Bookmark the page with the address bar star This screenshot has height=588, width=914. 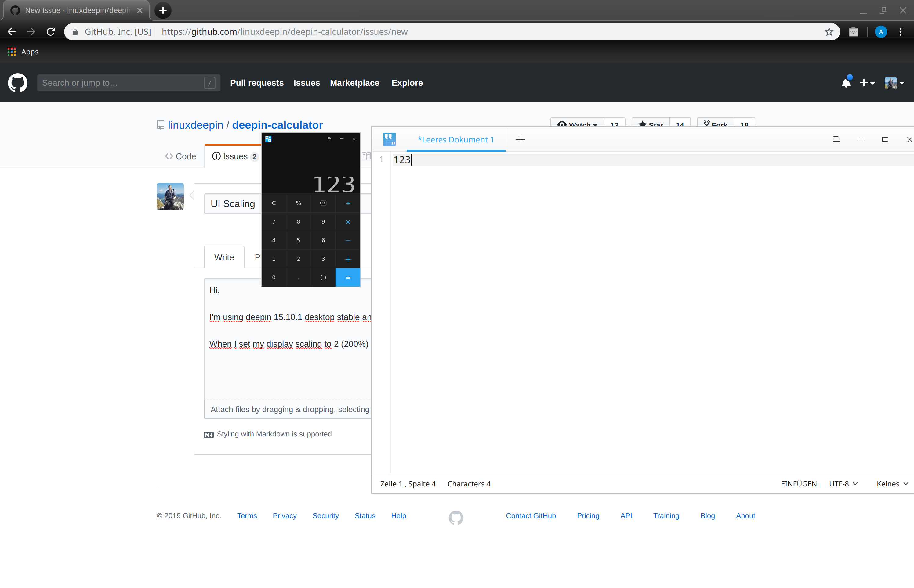(x=829, y=32)
